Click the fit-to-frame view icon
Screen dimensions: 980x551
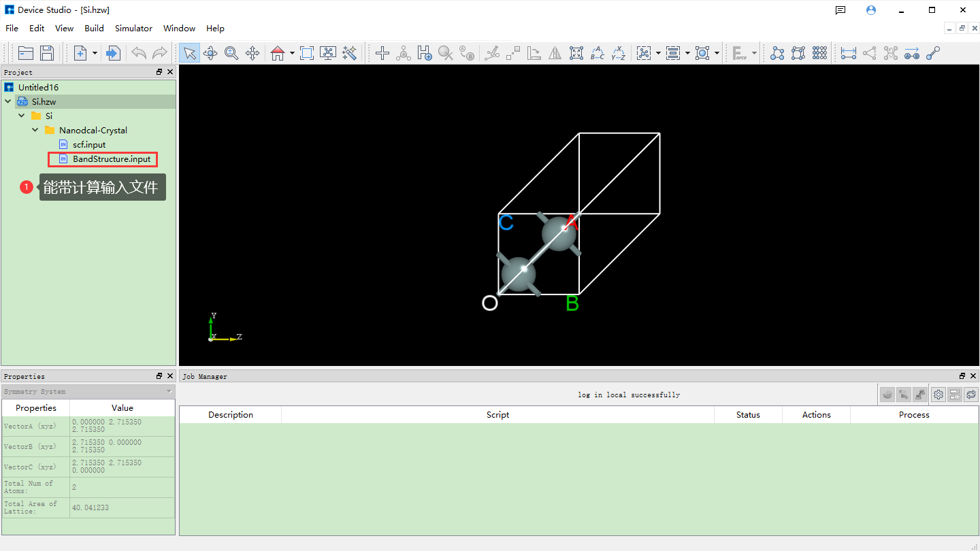307,53
